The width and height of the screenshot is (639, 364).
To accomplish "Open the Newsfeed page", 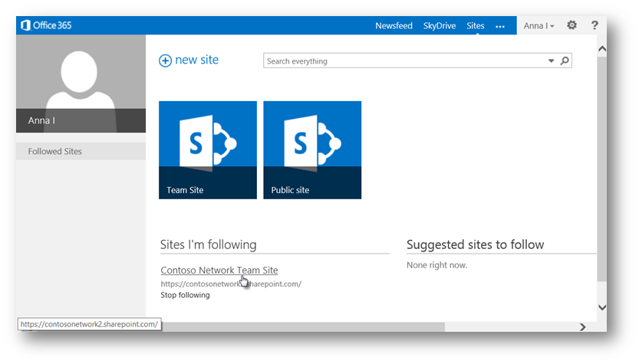I will coord(394,25).
